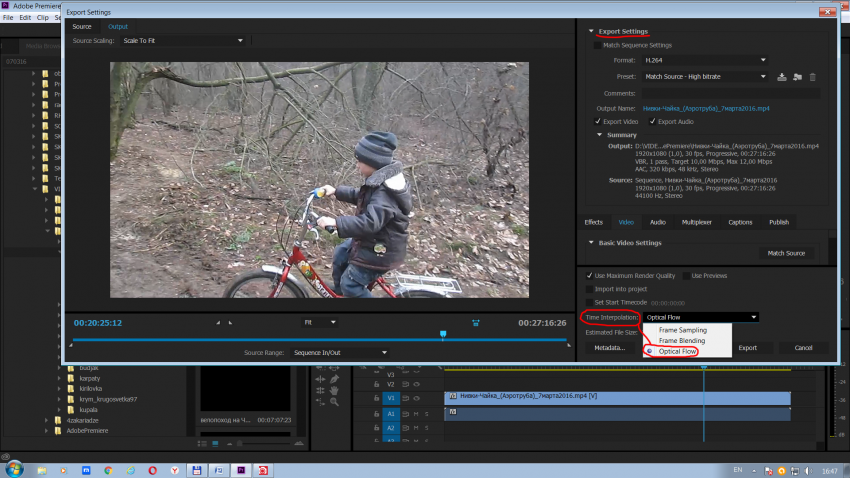Open the Multiplexer tab
The width and height of the screenshot is (850, 478).
pyautogui.click(x=697, y=222)
